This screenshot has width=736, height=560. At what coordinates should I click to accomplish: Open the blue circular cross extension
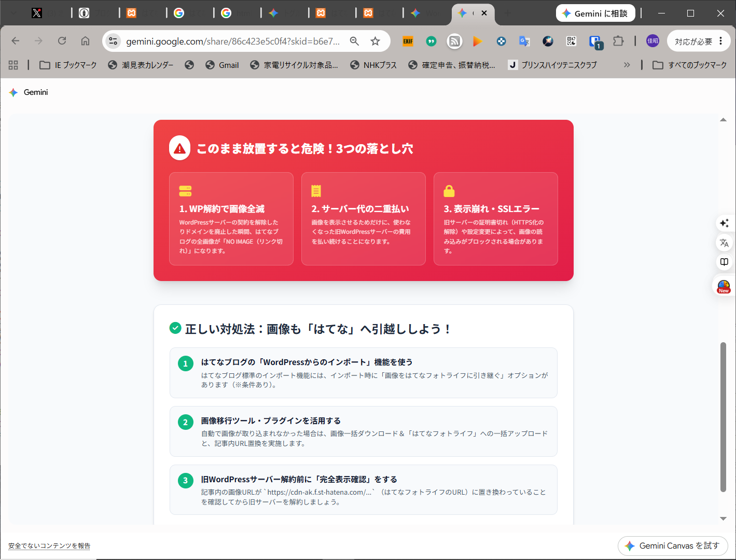click(501, 41)
